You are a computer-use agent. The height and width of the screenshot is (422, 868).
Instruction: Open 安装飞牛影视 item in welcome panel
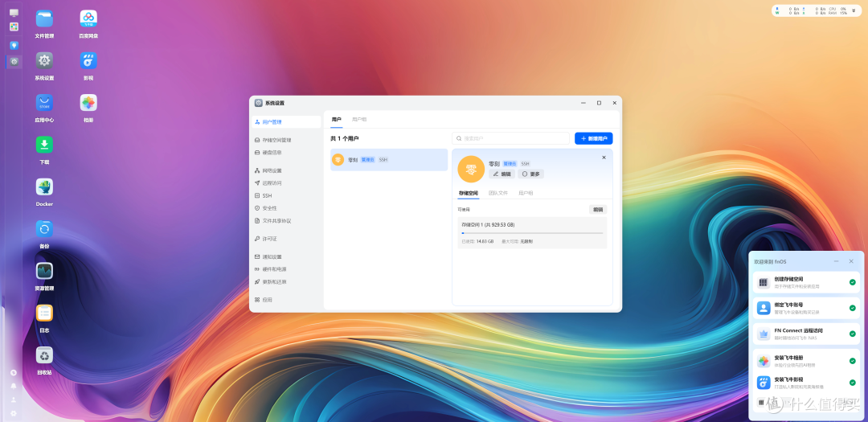coord(805,382)
